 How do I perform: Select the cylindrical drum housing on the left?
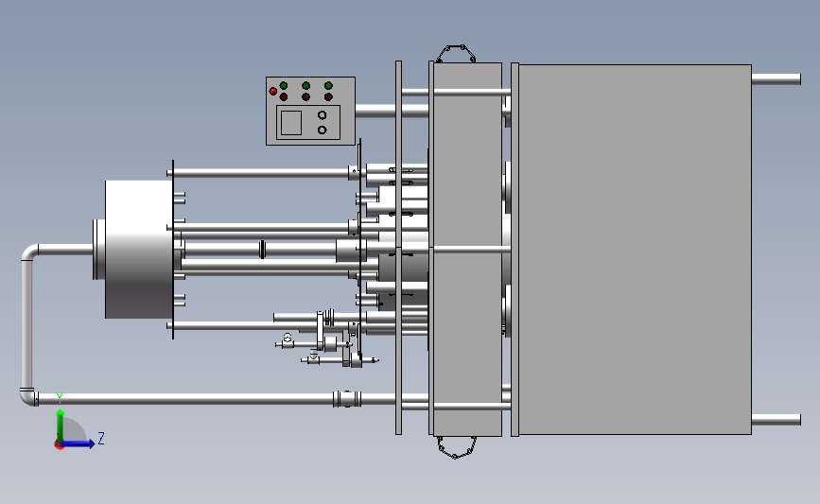pos(139,250)
